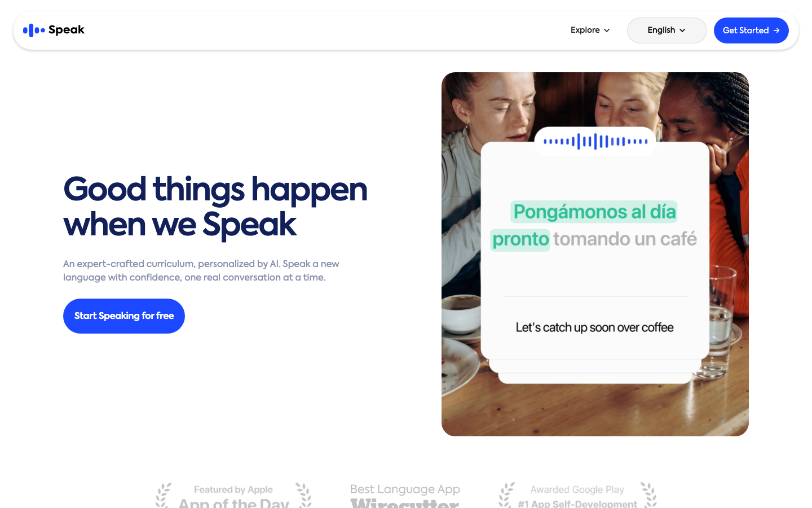Click the 'Best Language App' Wirecutter badge
Screen dimensions: 812x508
(405, 496)
